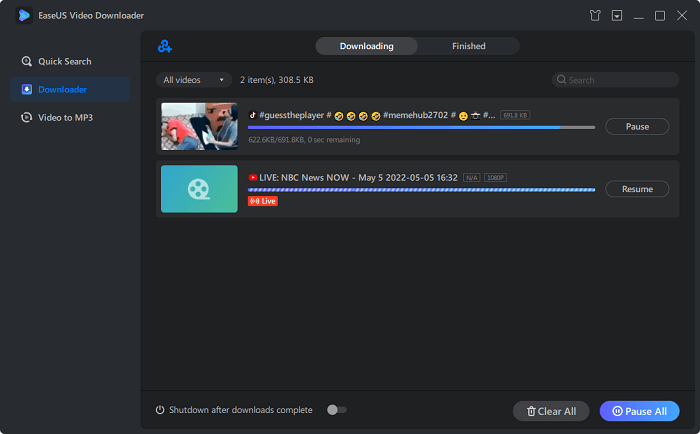Switch to the Finished tab

coord(468,46)
